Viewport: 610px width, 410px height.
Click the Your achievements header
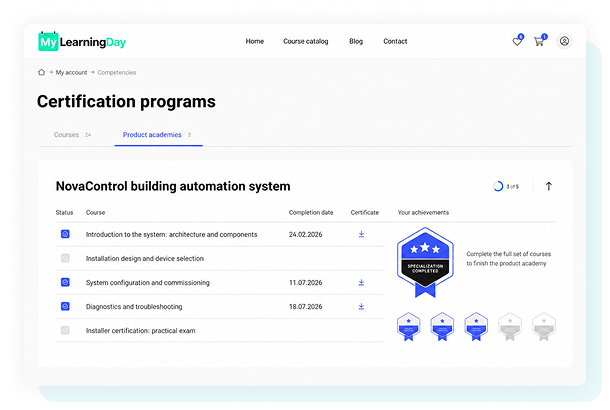(x=423, y=212)
